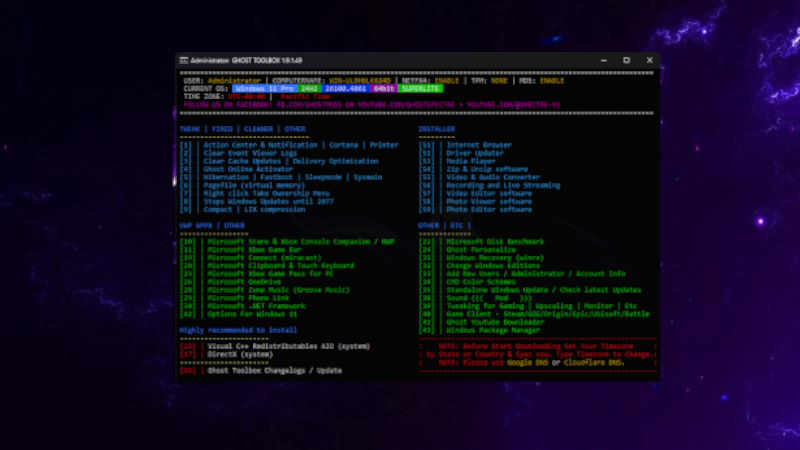
Task: Click the 'Hibernation | Fastboot' option row
Action: tap(281, 178)
